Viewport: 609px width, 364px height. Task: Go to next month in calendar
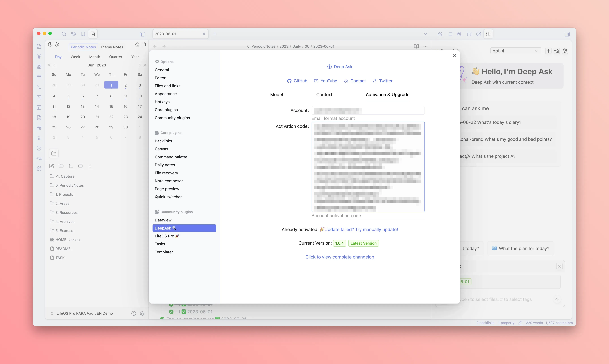(x=140, y=65)
